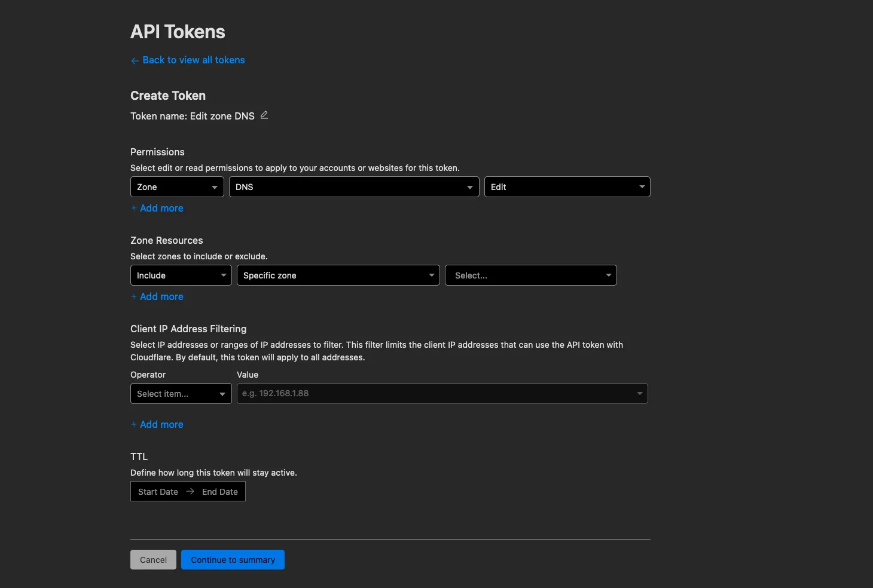The height and width of the screenshot is (588, 873).
Task: Click End Date in the TTL range picker
Action: (220, 492)
